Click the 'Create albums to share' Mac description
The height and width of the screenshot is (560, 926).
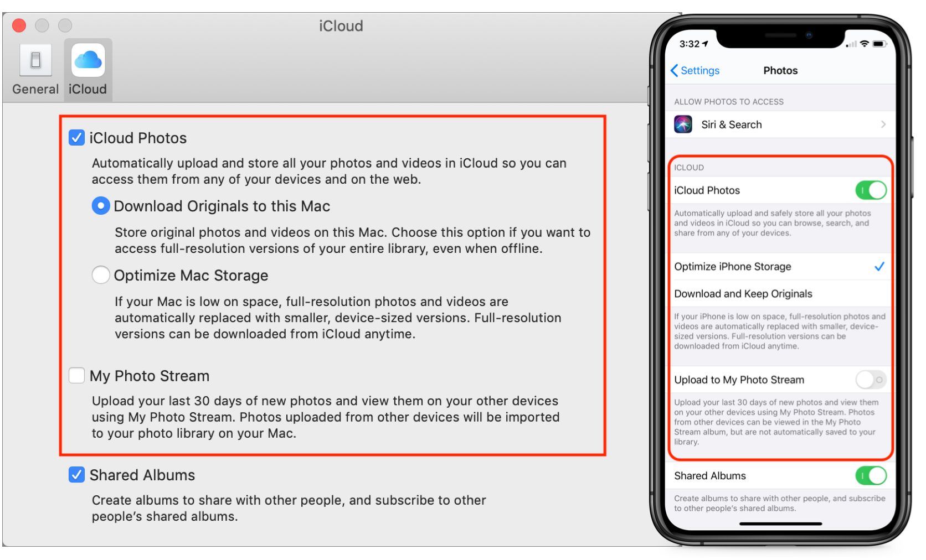(x=289, y=508)
